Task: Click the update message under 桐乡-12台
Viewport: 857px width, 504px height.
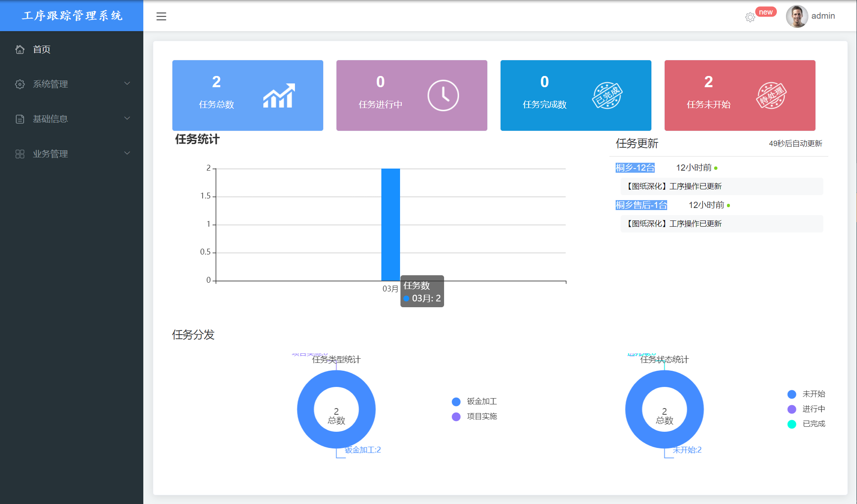Action: tap(722, 186)
